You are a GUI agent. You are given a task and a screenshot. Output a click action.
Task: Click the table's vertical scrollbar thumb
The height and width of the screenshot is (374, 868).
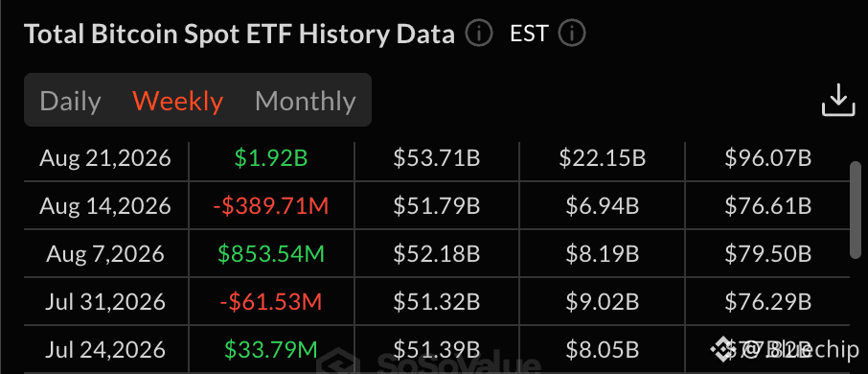pos(856,210)
